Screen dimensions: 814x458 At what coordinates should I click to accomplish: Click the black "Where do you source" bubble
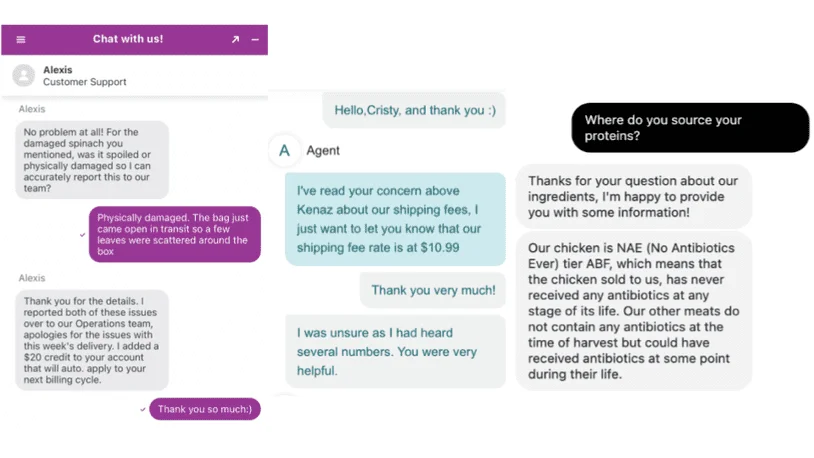[x=689, y=128]
